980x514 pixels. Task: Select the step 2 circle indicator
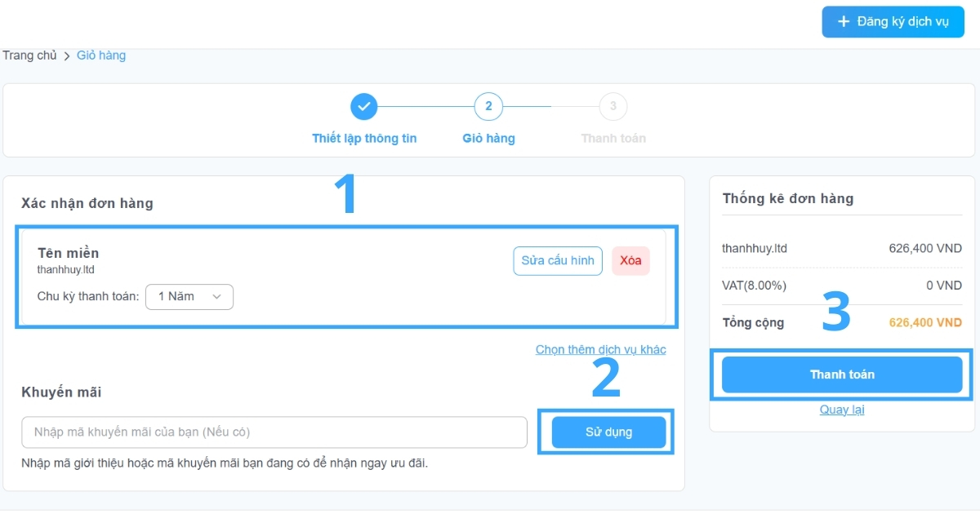pos(488,106)
